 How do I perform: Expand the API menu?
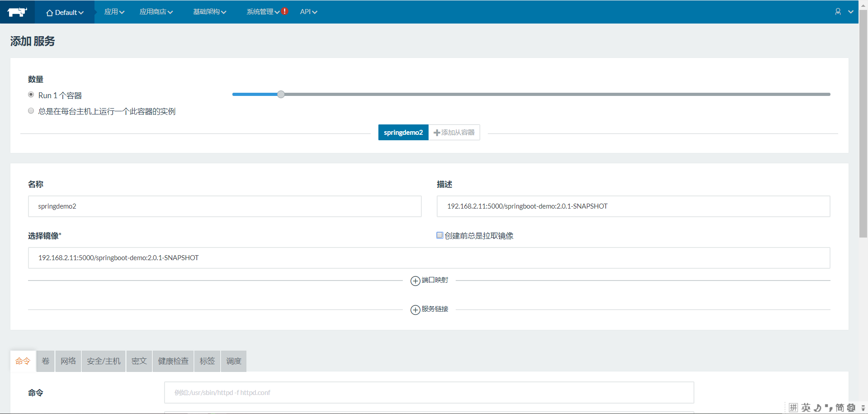point(308,12)
